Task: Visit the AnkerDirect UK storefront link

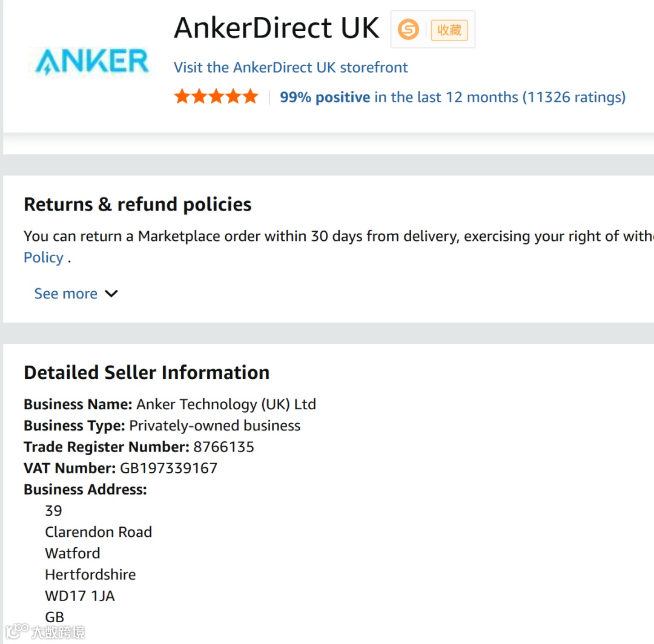Action: point(291,67)
